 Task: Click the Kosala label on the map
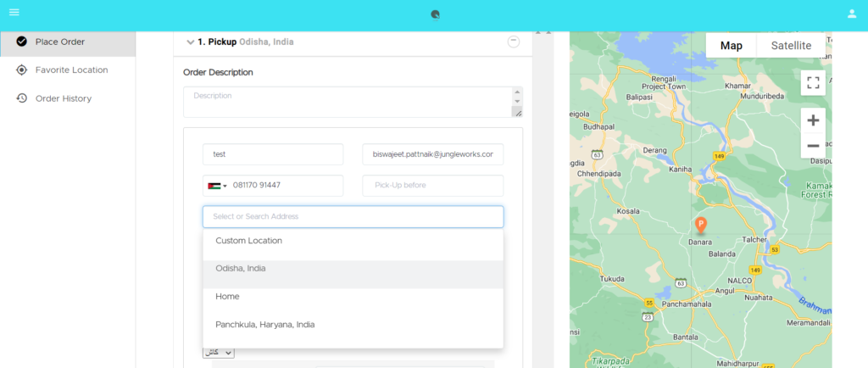coord(628,211)
